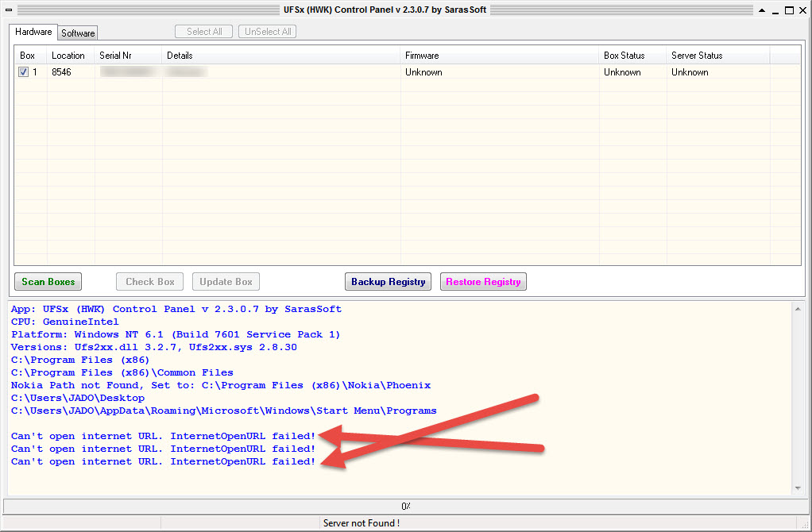Click the Update Box button

coord(226,282)
